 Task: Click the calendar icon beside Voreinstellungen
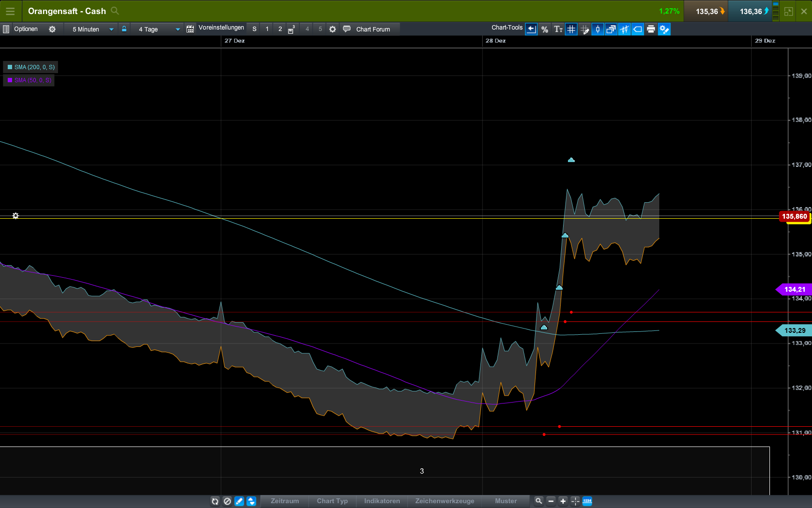pyautogui.click(x=190, y=30)
